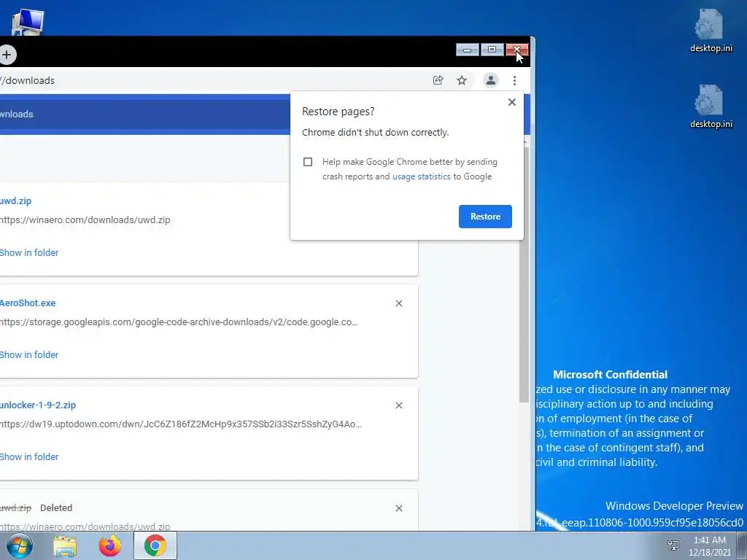Open a new tab with the plus button

pos(7,55)
